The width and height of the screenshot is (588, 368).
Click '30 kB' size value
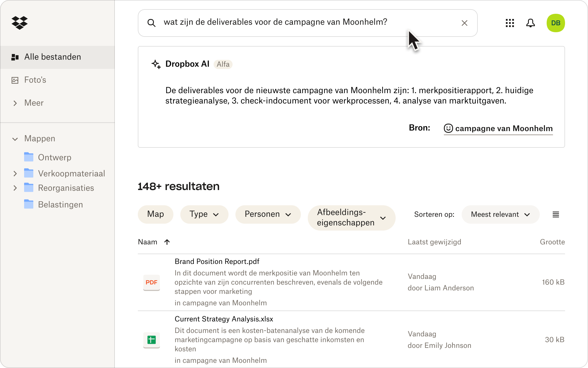click(555, 340)
